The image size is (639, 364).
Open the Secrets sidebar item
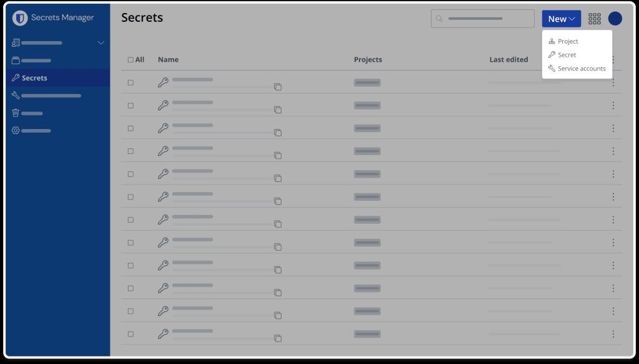click(34, 78)
